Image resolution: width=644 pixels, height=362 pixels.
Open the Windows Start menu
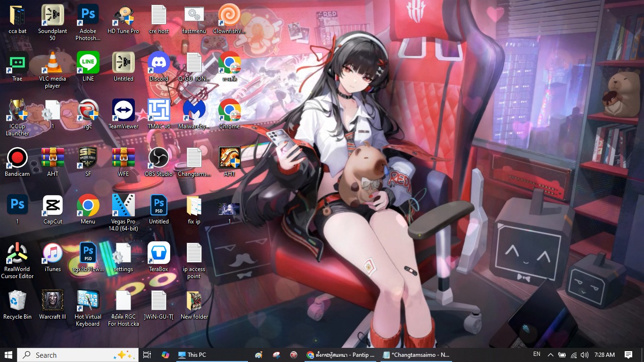pos(8,355)
